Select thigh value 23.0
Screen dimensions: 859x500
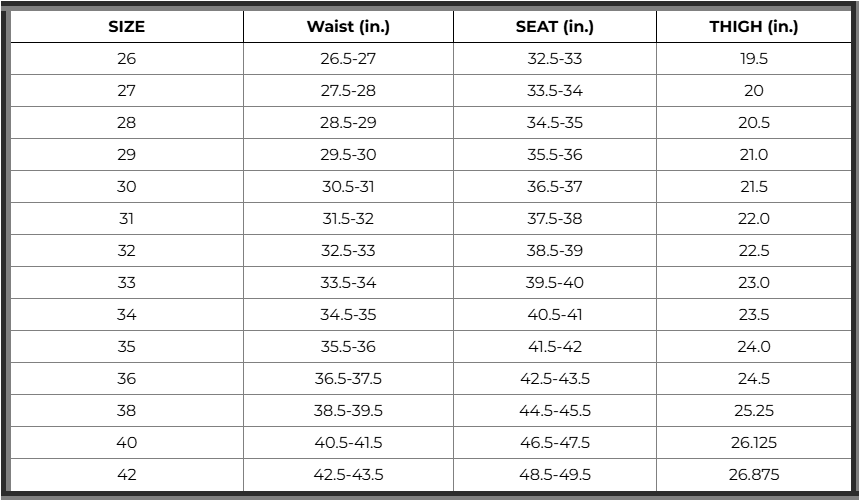(x=754, y=283)
